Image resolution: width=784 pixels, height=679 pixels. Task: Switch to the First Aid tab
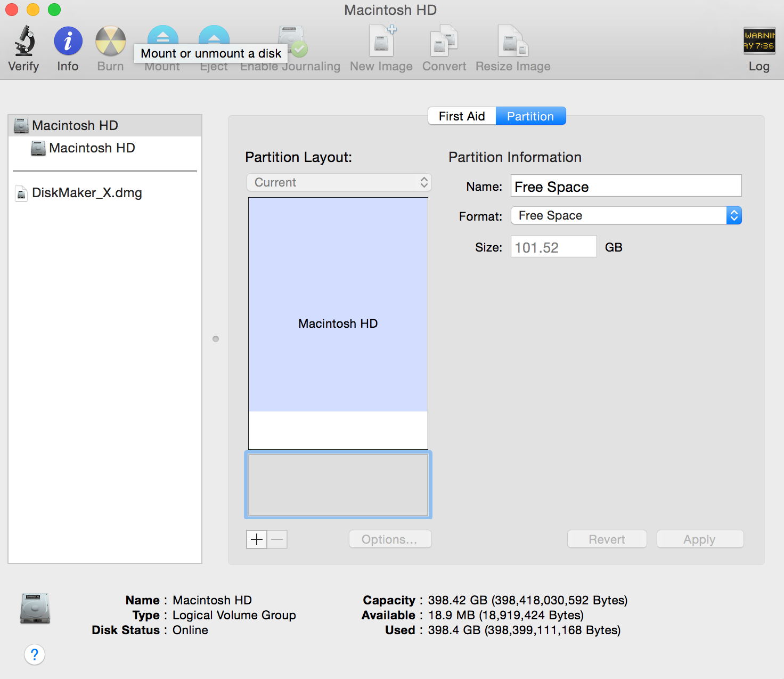coord(462,116)
